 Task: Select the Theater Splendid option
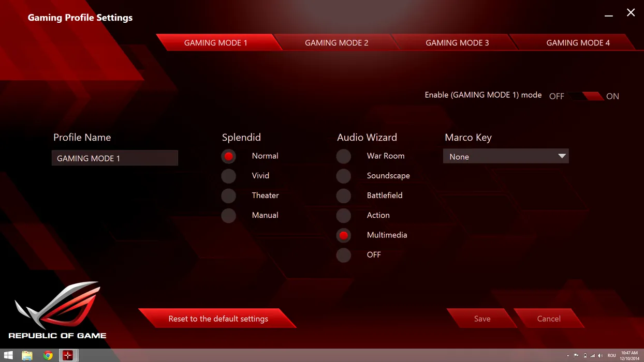point(228,195)
